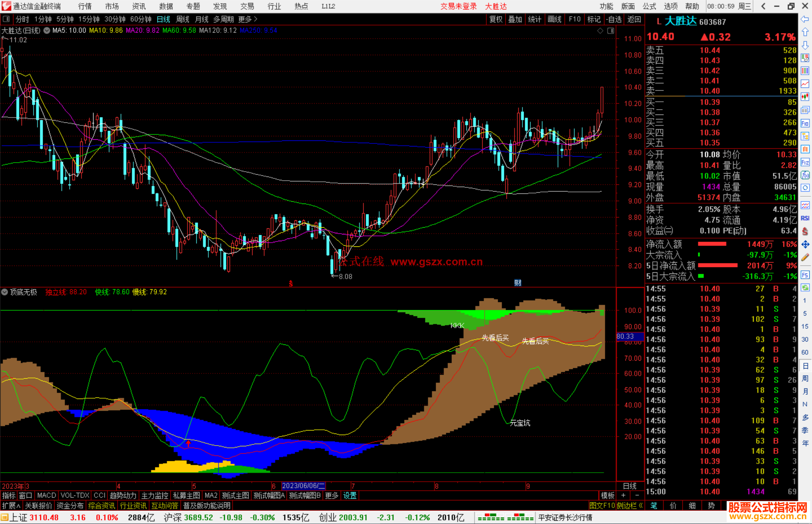The image size is (812, 524).
Task: Click the pencil drawing tool icon
Action: [805, 257]
